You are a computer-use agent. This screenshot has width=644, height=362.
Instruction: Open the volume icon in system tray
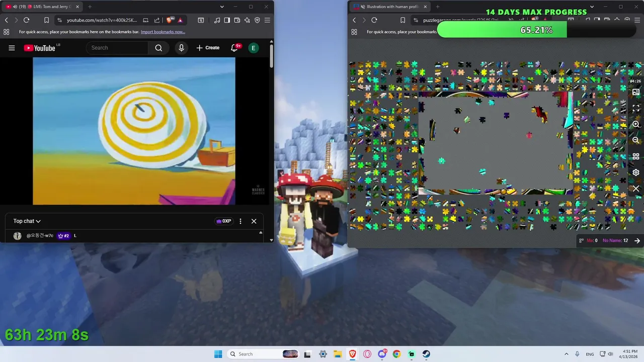point(610,354)
